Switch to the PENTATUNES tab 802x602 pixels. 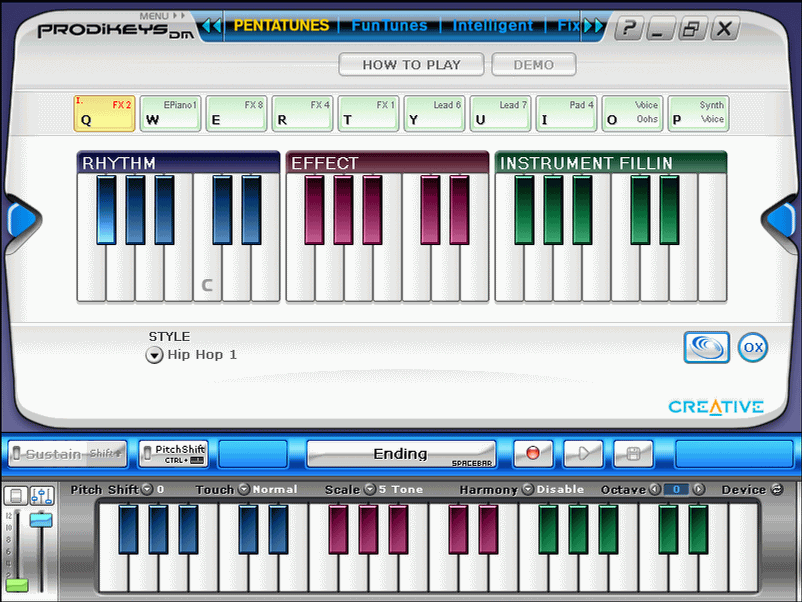(x=281, y=26)
